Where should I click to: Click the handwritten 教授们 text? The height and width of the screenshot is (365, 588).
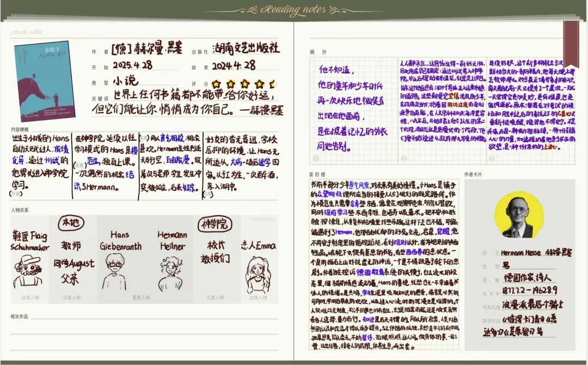pos(215,258)
